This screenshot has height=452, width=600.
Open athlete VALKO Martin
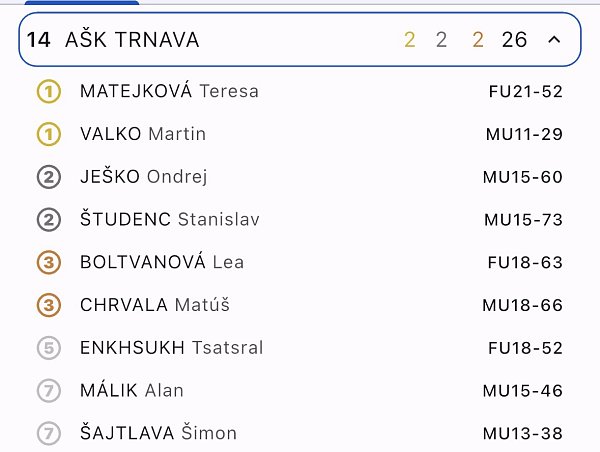pos(143,134)
